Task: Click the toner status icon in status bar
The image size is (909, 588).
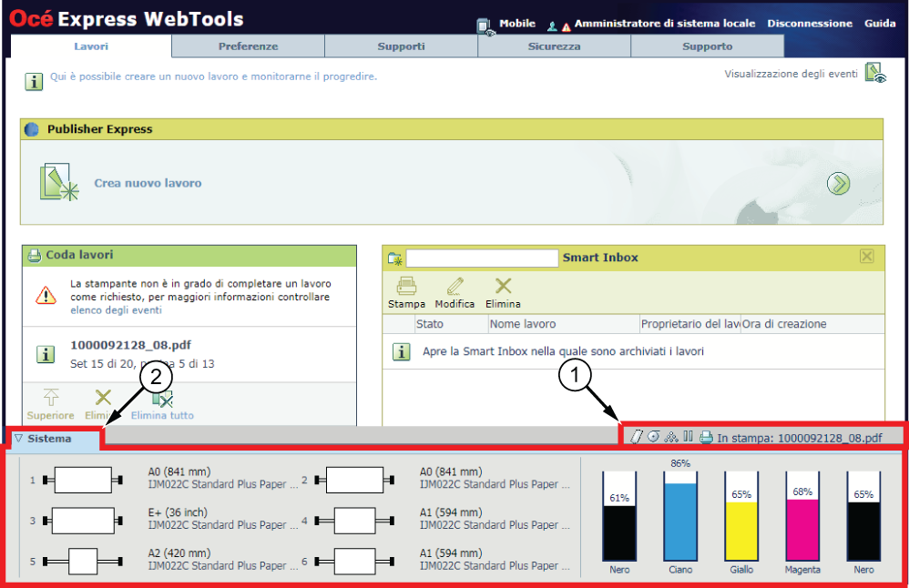Action: point(671,437)
